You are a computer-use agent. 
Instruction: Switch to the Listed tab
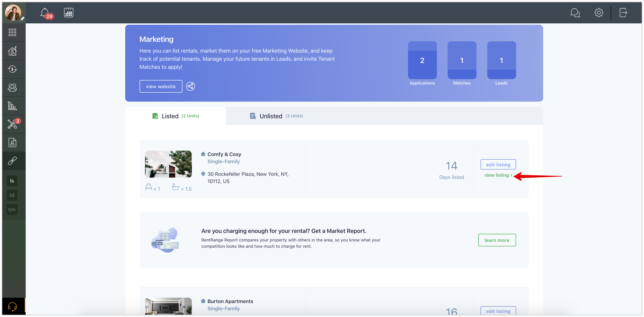[175, 116]
